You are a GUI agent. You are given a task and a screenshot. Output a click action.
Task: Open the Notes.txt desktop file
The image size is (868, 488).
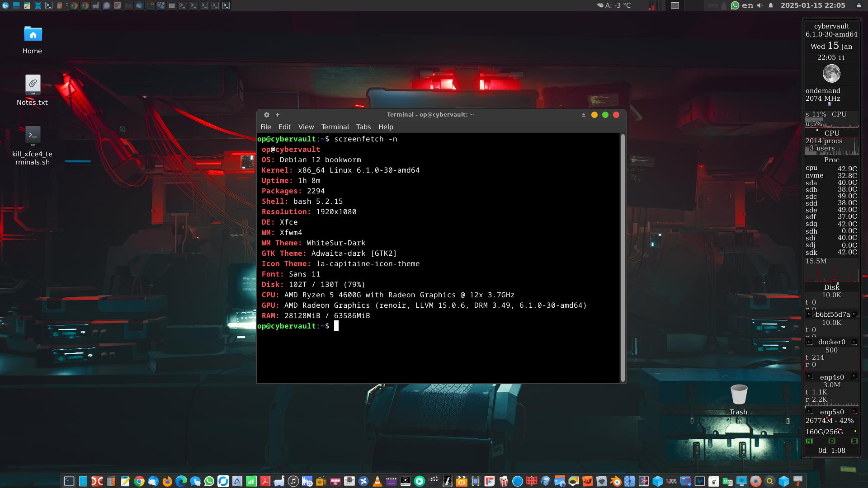[x=33, y=85]
